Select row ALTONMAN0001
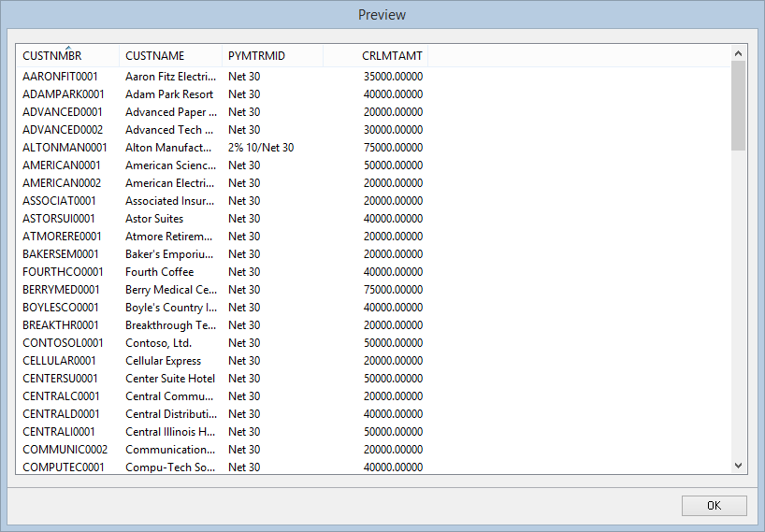765x532 pixels. pos(223,148)
